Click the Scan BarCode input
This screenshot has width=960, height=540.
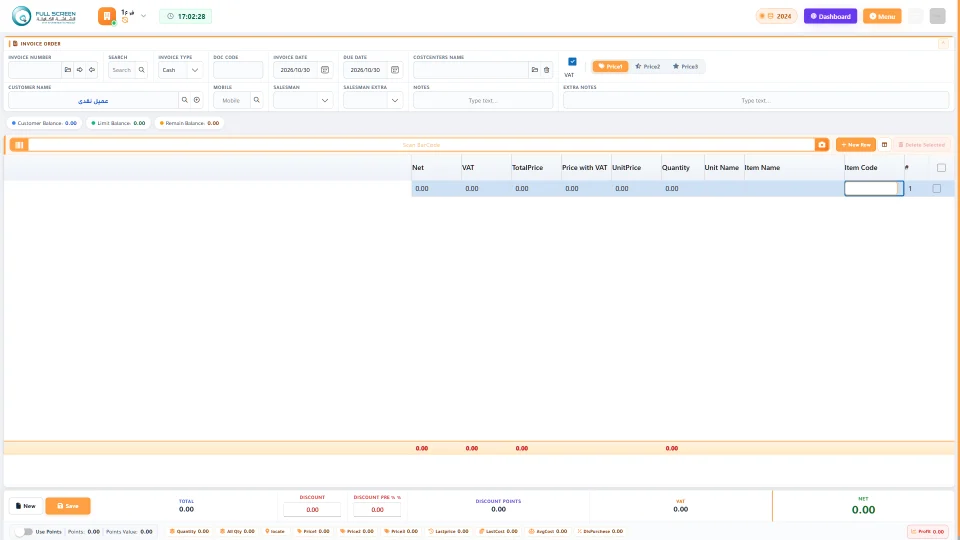point(421,145)
